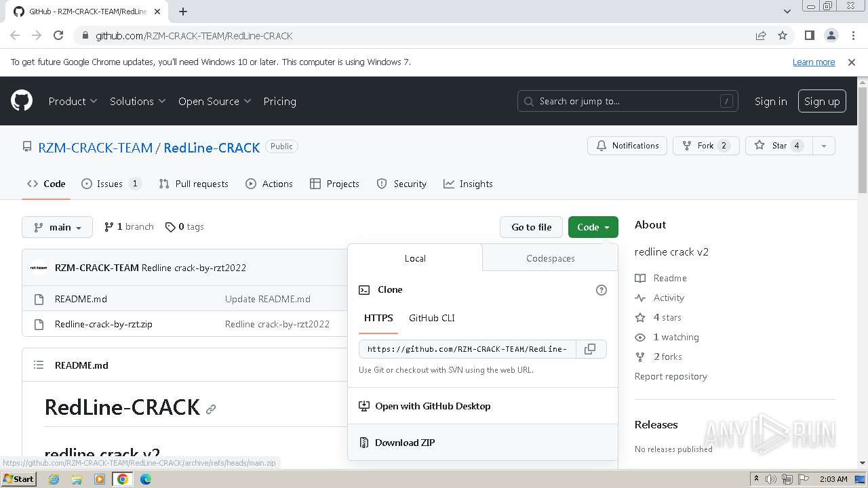
Task: Copy the HTTPS clone URL to clipboard
Action: click(x=590, y=349)
